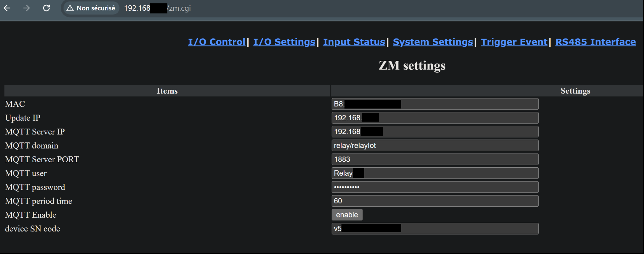Reload the page with the refresh icon

46,8
